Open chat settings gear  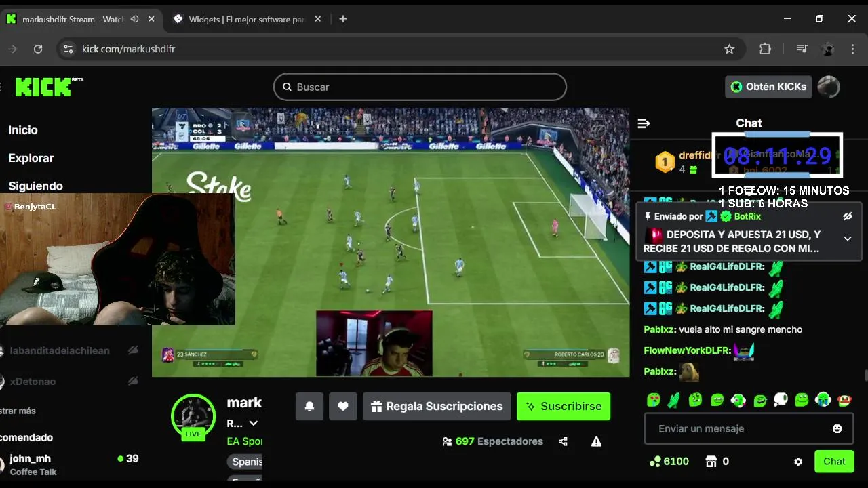[x=798, y=462]
